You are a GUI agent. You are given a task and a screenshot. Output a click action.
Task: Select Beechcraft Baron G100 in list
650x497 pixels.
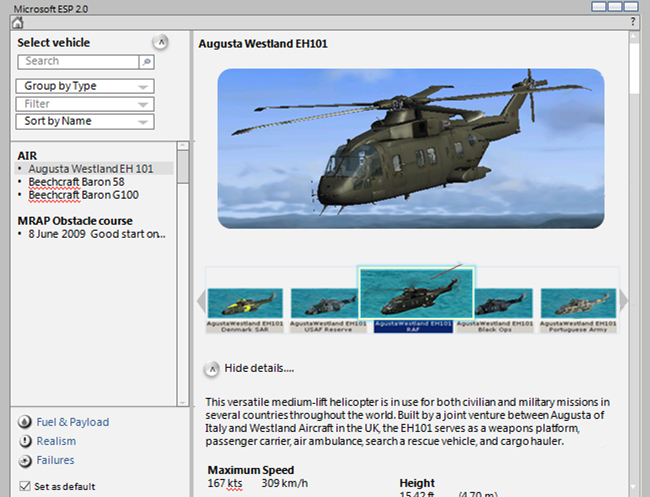pyautogui.click(x=83, y=195)
